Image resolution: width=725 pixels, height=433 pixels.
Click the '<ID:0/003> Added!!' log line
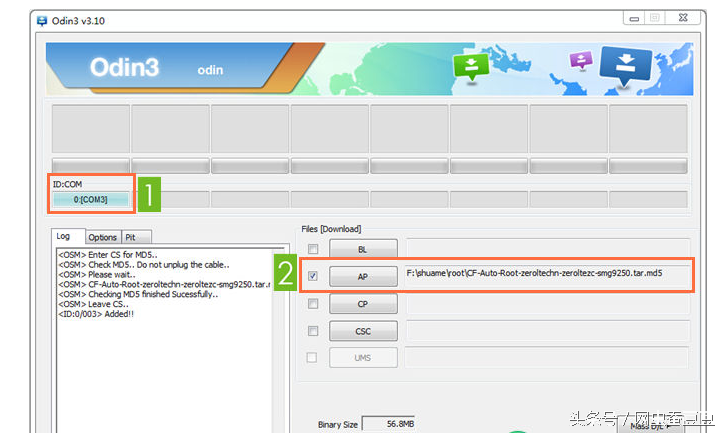(x=96, y=314)
